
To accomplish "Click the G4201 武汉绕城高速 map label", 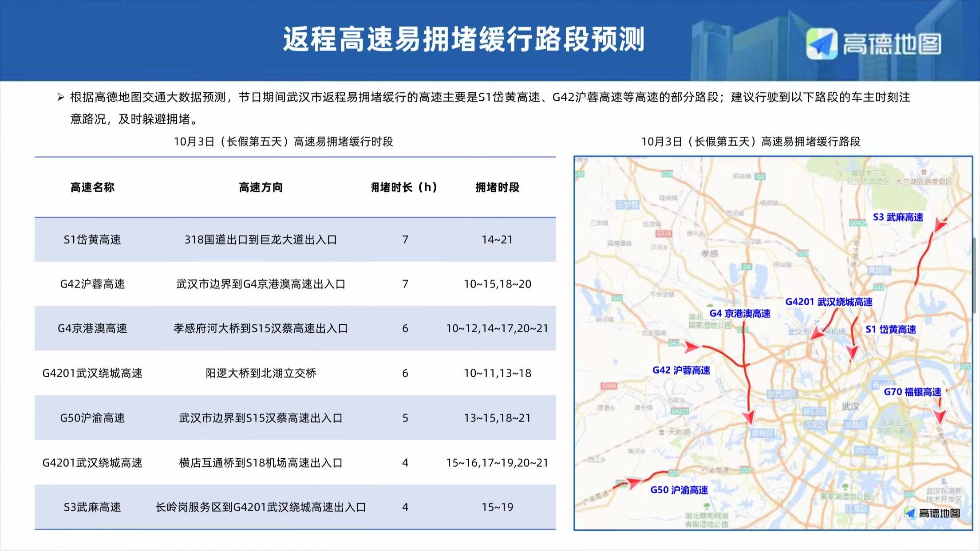I will 829,302.
